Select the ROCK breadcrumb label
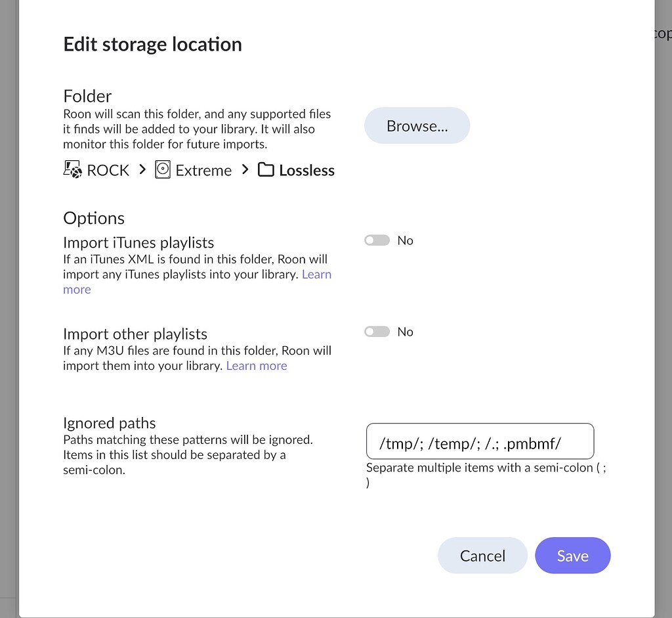Screen dimensions: 672x618 pos(107,169)
